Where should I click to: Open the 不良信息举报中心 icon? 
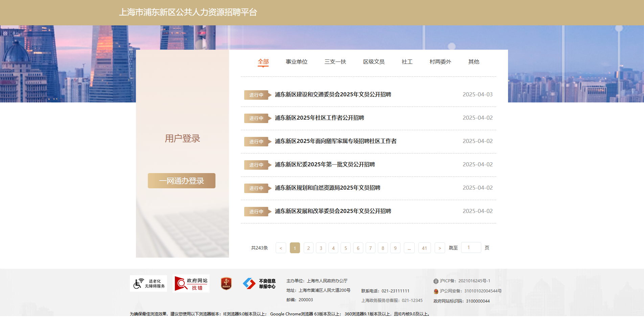pyautogui.click(x=260, y=283)
